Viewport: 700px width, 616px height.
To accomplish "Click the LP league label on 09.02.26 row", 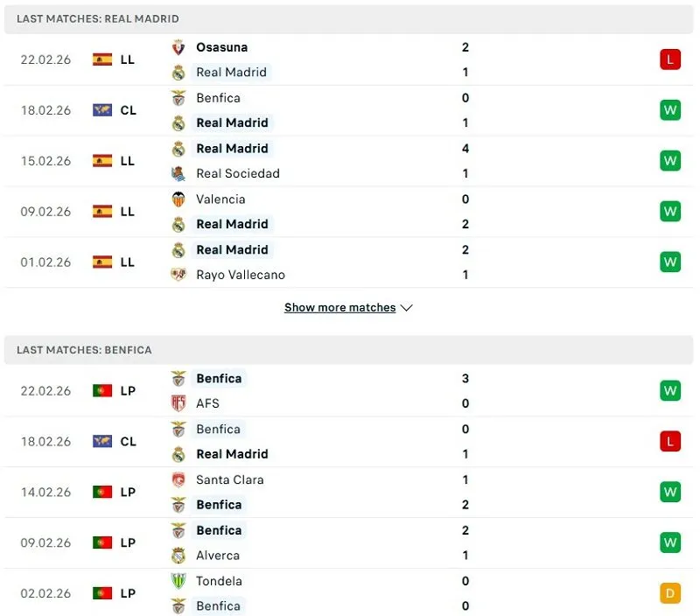I will coord(128,542).
